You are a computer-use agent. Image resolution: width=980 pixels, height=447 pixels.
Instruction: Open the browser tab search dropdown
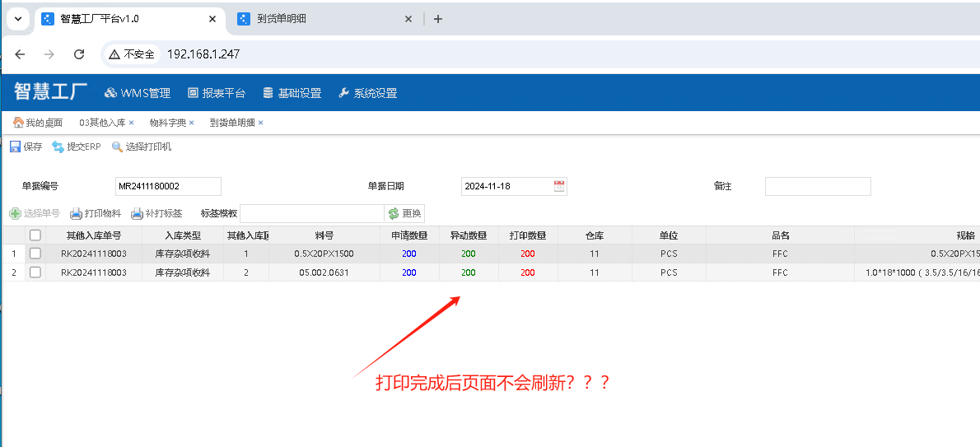tap(17, 19)
